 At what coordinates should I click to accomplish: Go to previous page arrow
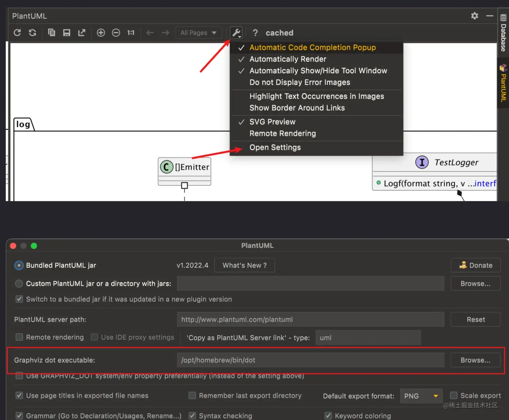click(150, 33)
